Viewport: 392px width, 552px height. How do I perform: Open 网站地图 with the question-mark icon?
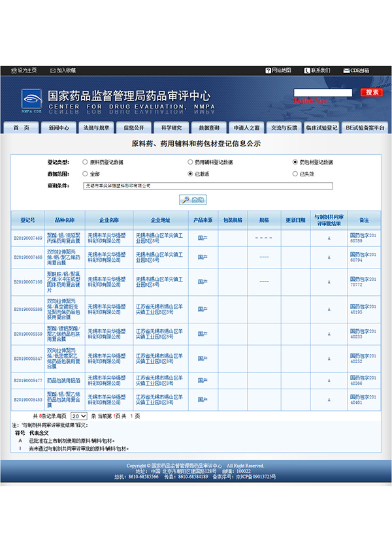[278, 71]
